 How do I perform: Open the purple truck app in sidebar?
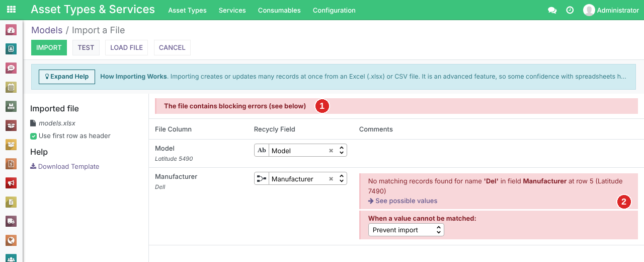[x=11, y=221]
